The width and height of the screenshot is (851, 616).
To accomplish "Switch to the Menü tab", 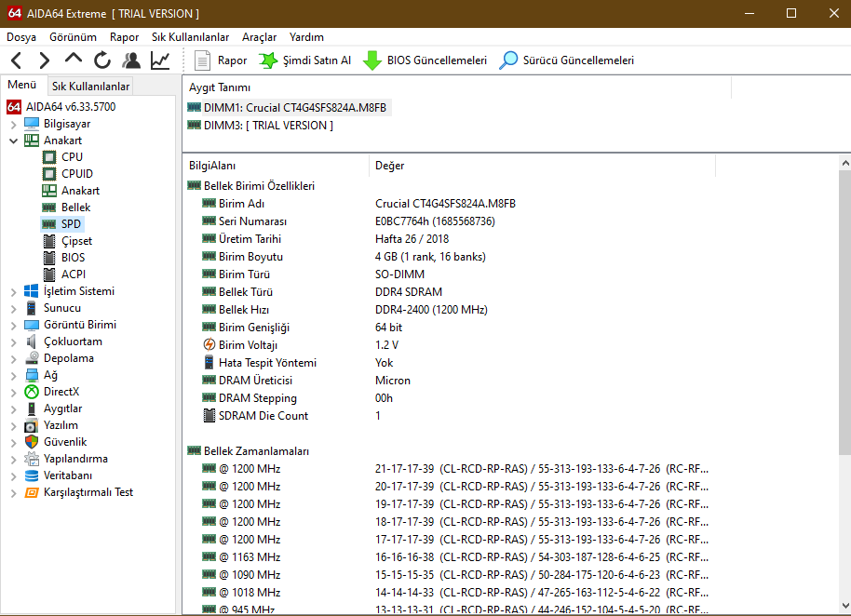I will click(22, 85).
